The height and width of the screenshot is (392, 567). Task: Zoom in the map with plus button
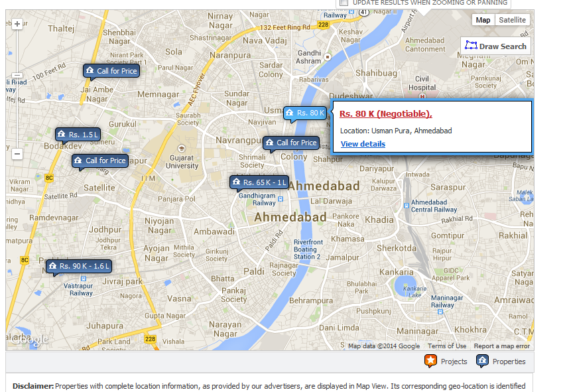pos(17,24)
